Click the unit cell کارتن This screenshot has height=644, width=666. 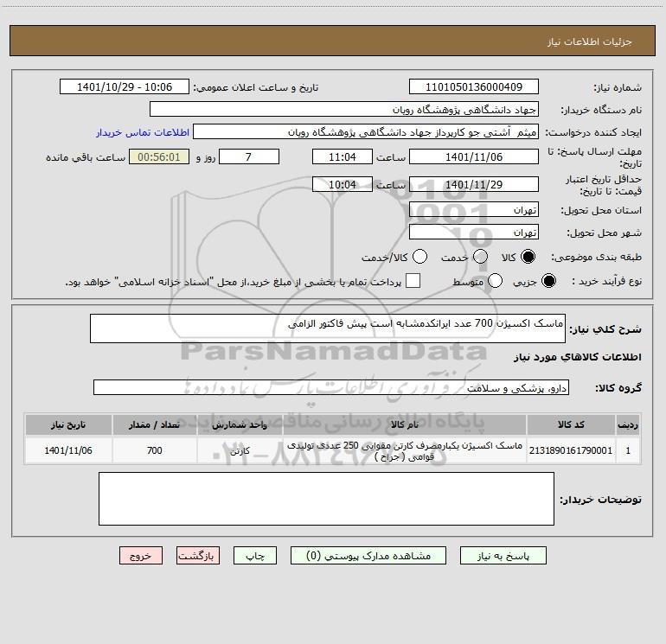(240, 450)
